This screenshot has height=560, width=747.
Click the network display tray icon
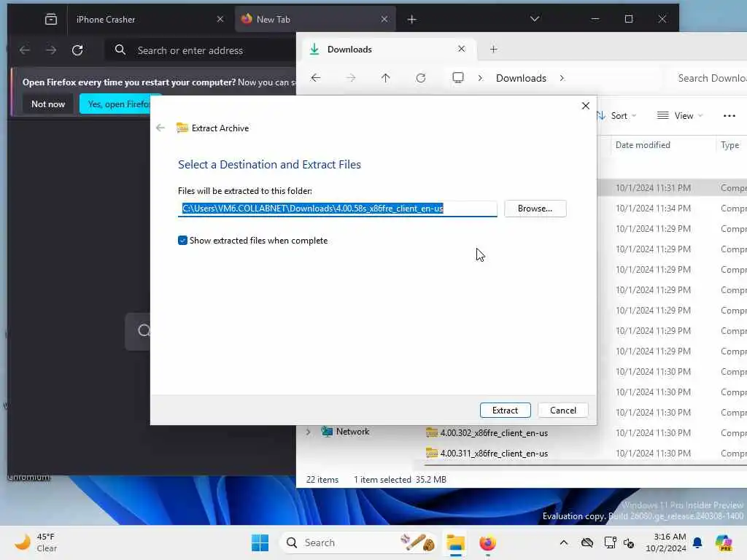609,542
